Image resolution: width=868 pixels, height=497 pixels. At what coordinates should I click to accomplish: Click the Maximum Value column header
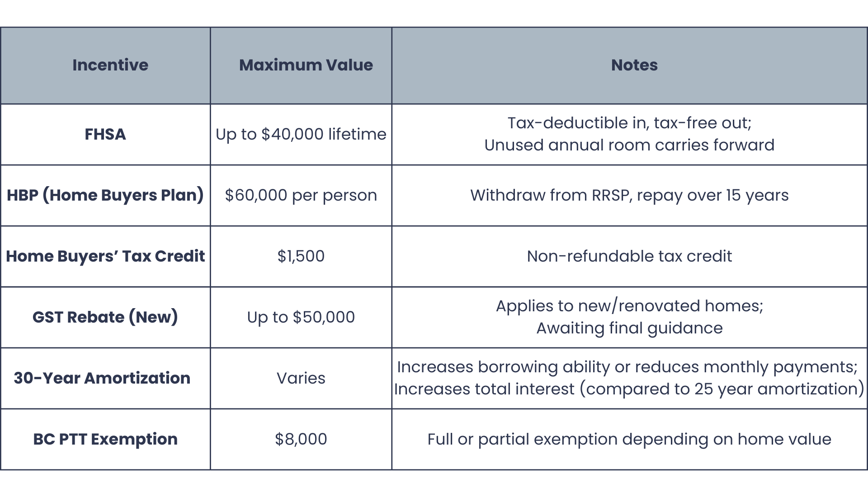306,65
